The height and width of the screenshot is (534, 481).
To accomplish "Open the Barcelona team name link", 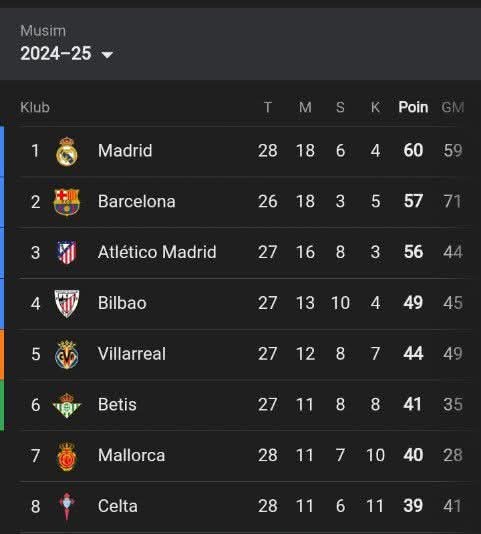I will point(137,201).
